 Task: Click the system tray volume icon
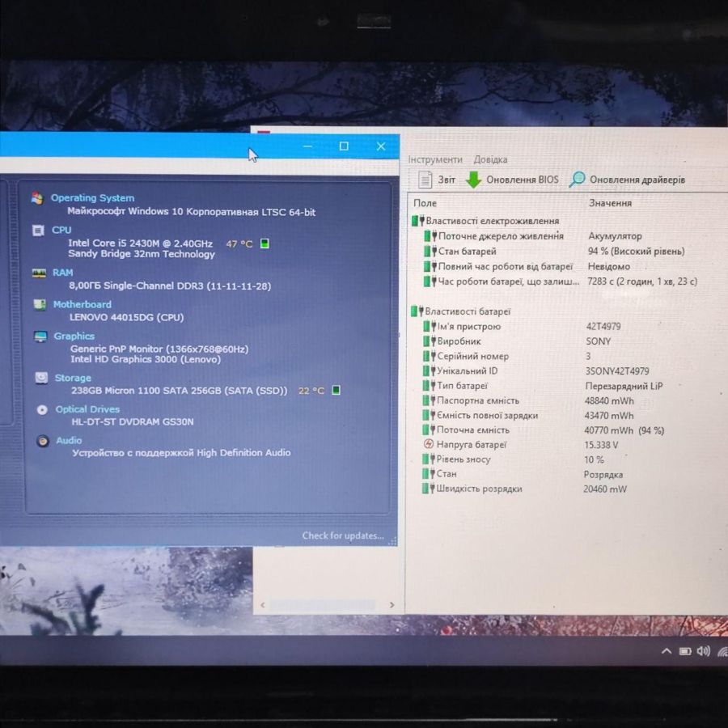pos(704,651)
